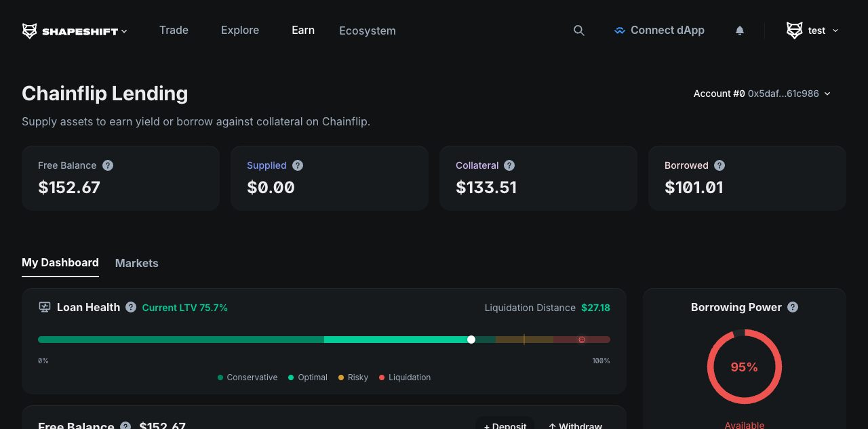Click the ShapeShift fox logo
868x429 pixels.
tap(28, 30)
